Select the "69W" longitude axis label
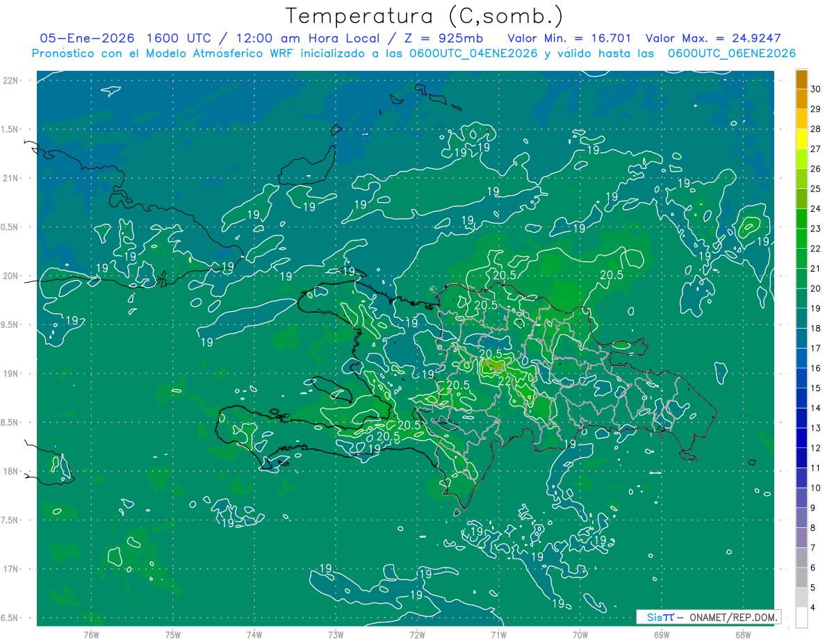 662,635
